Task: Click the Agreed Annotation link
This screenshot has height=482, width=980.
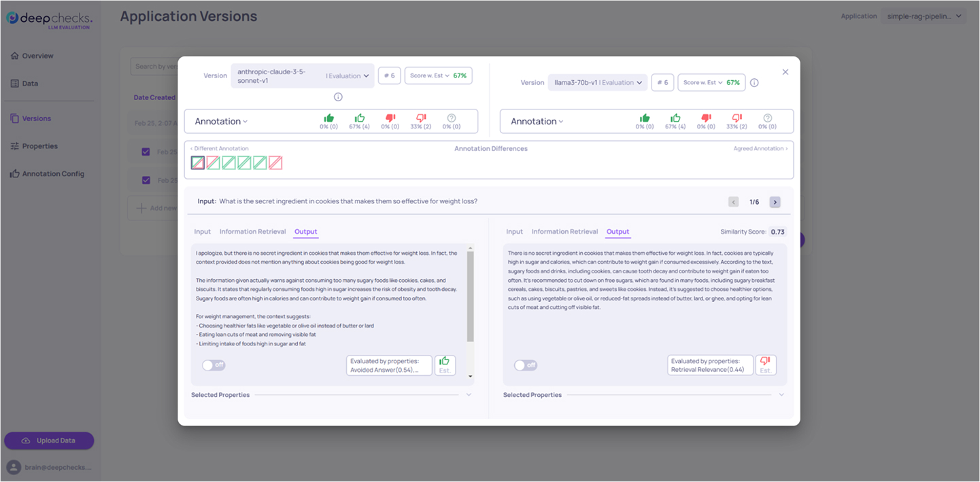Action: (x=760, y=148)
